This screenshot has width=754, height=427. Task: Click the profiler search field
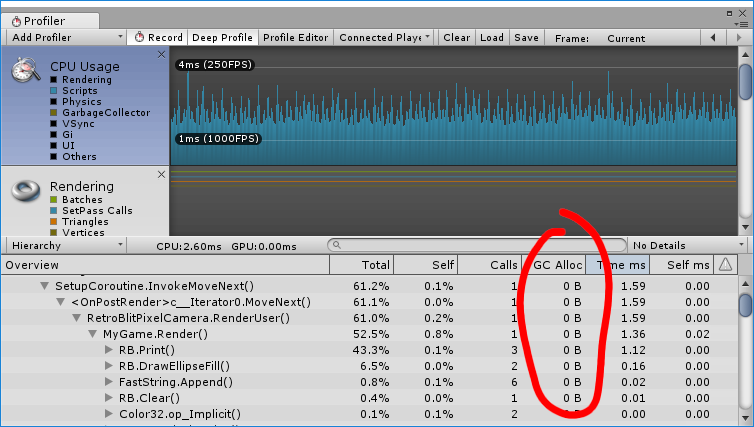click(477, 245)
